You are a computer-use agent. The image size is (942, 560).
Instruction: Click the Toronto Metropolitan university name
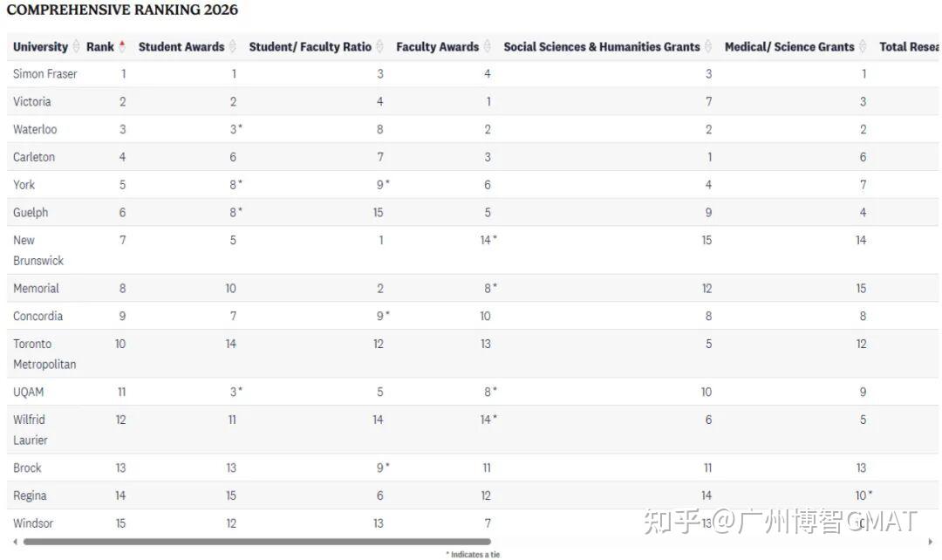[44, 353]
